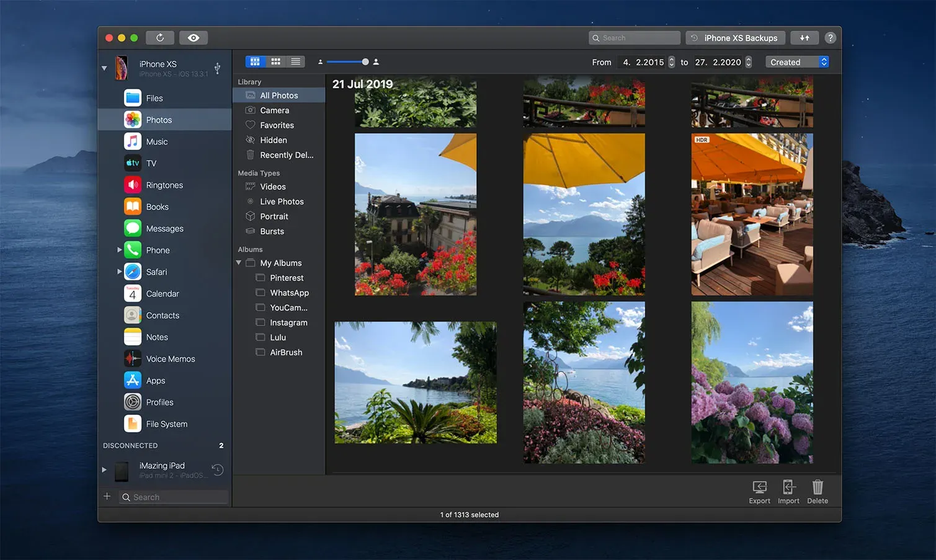
Task: Toggle the quick look eye button
Action: 194,37
